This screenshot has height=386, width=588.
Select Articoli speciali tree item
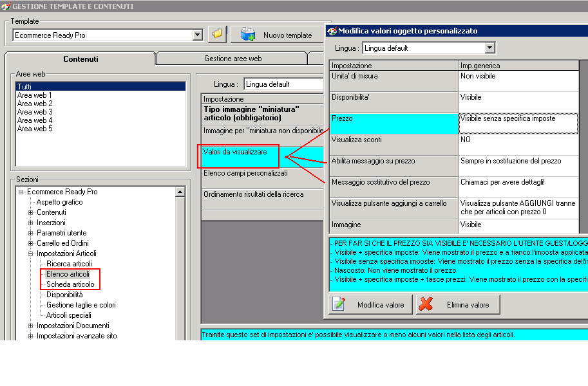coord(69,315)
